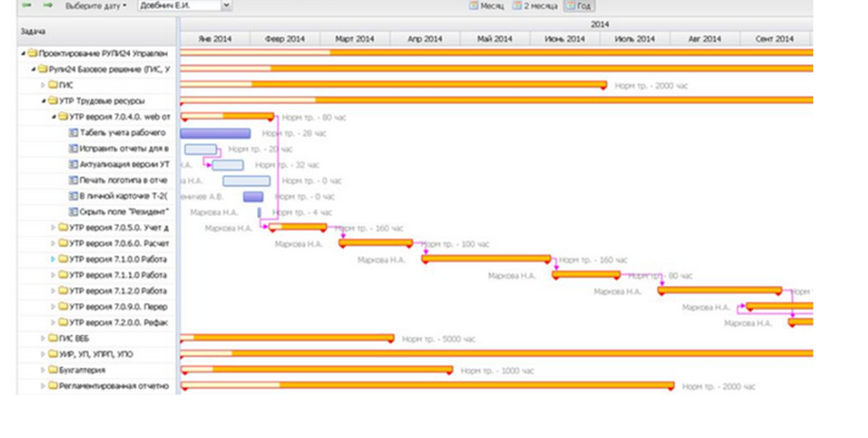Click the folder icon of Бухгалтерия
Image resolution: width=868 pixels, height=438 pixels.
pyautogui.click(x=53, y=370)
